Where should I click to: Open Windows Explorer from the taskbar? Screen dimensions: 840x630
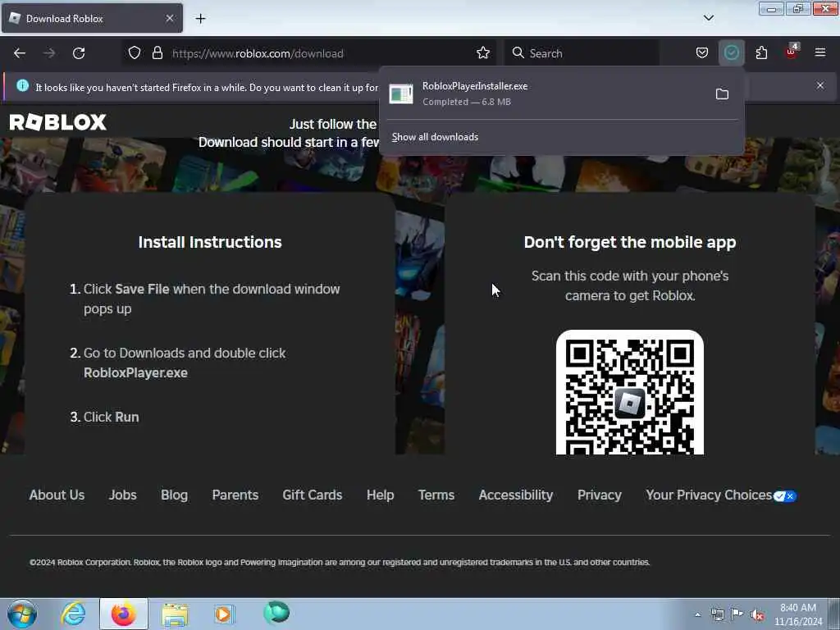pos(175,614)
